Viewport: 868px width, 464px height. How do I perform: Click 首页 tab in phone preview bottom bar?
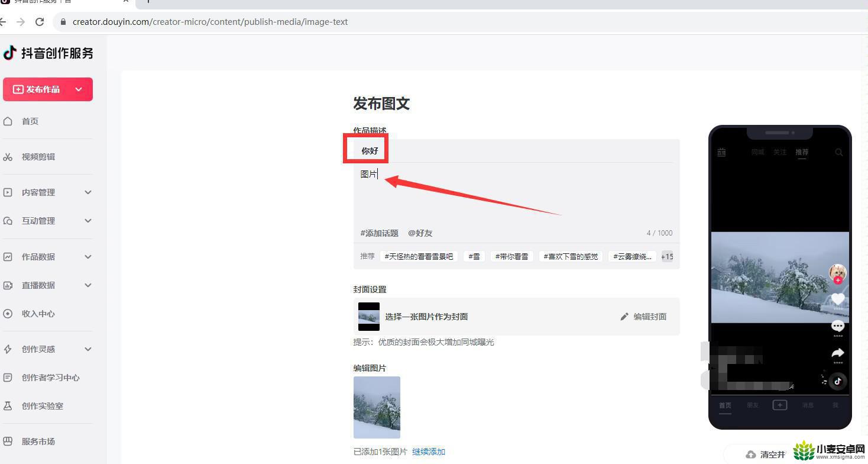725,405
